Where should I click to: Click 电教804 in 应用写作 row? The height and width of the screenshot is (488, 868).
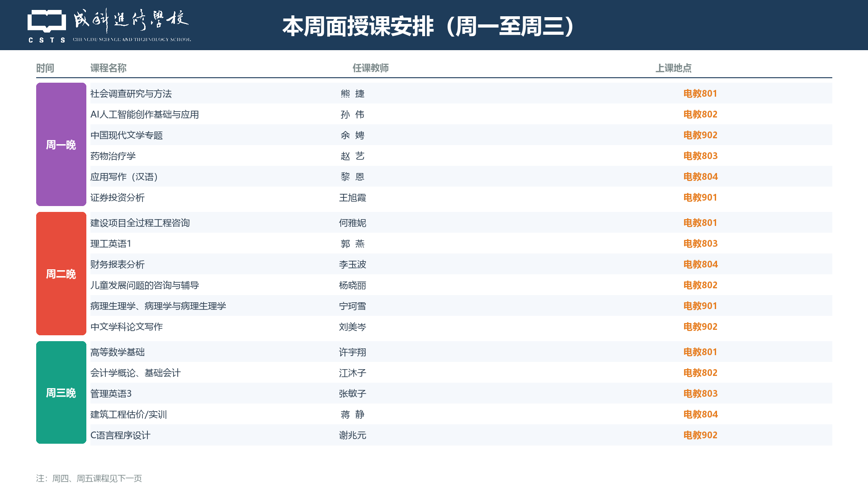coord(700,177)
